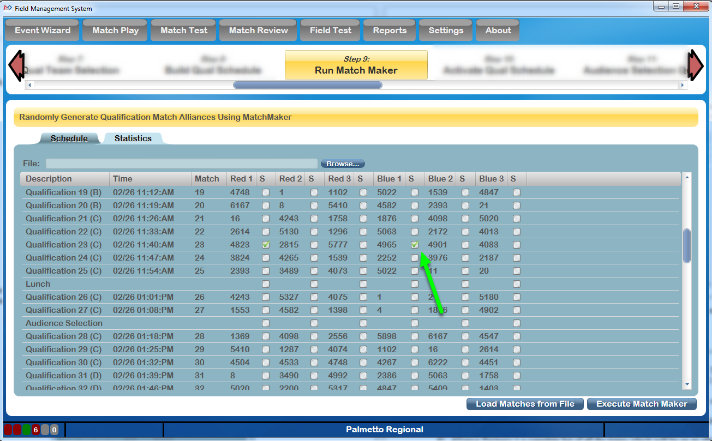Select the Qualification 23 (C) row description

click(x=64, y=245)
